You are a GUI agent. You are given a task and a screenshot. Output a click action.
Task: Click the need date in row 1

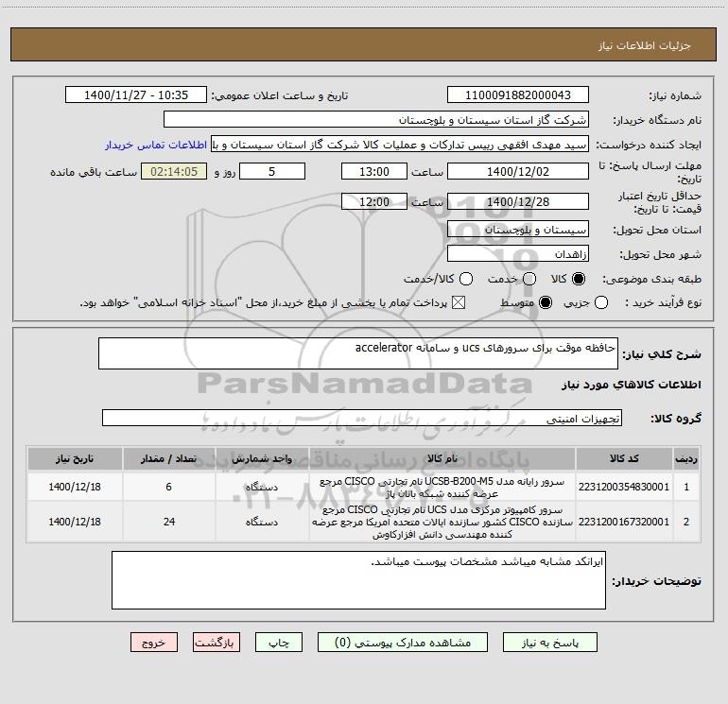coord(75,487)
